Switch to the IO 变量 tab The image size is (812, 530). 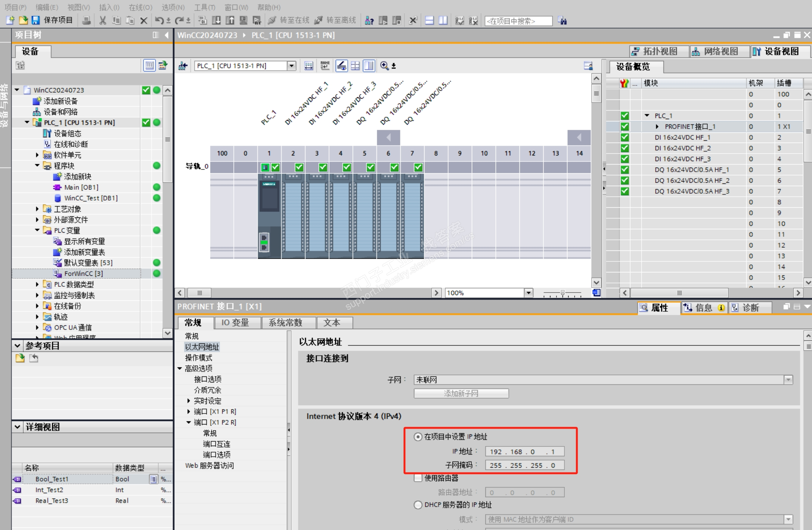[235, 323]
